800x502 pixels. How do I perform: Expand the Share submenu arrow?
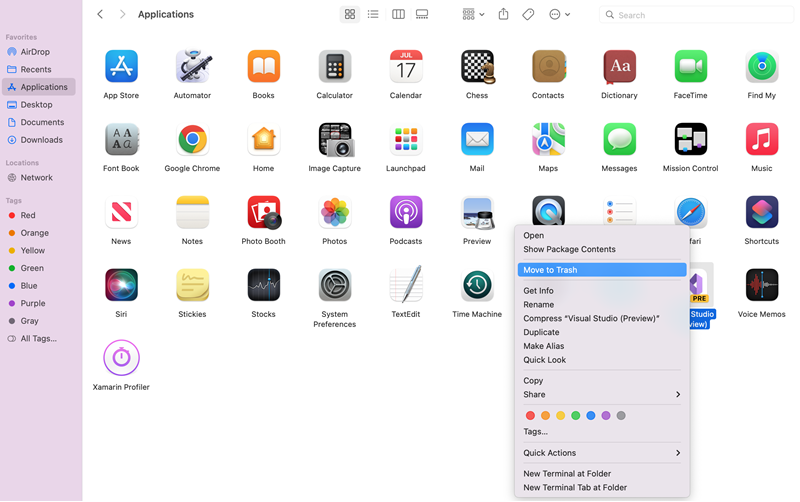[x=678, y=394]
